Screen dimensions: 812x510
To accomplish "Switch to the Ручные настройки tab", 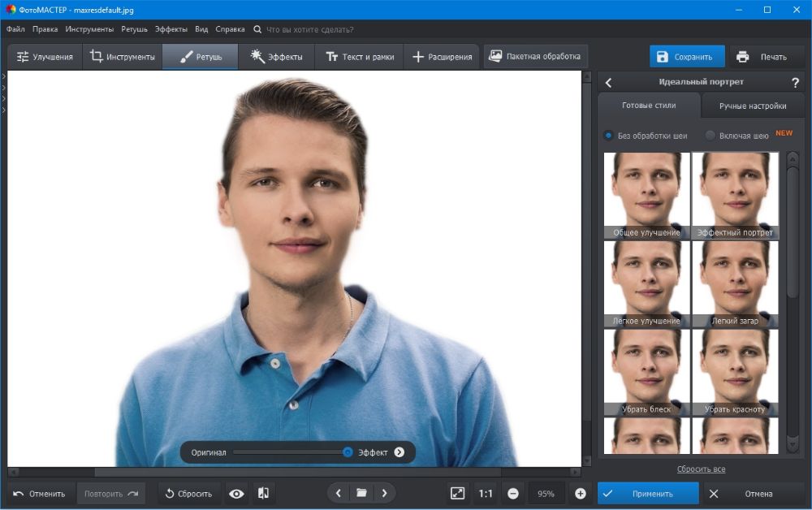I will (752, 106).
